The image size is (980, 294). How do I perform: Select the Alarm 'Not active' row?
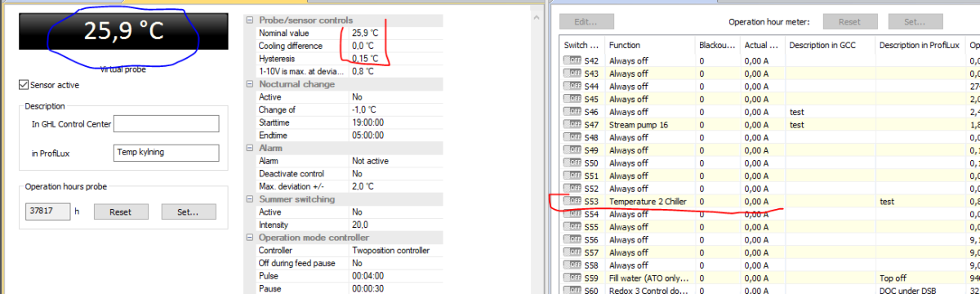tap(350, 161)
